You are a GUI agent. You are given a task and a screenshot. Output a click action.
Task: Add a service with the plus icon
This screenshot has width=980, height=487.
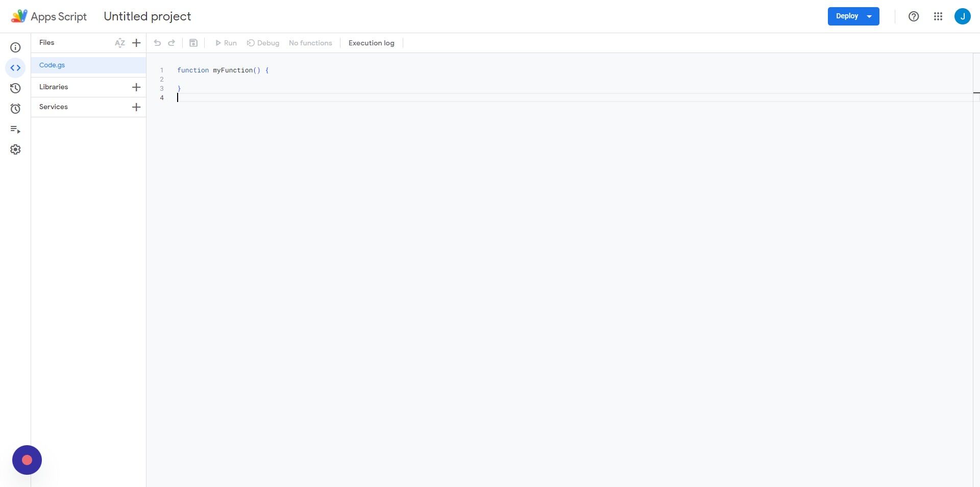(136, 107)
